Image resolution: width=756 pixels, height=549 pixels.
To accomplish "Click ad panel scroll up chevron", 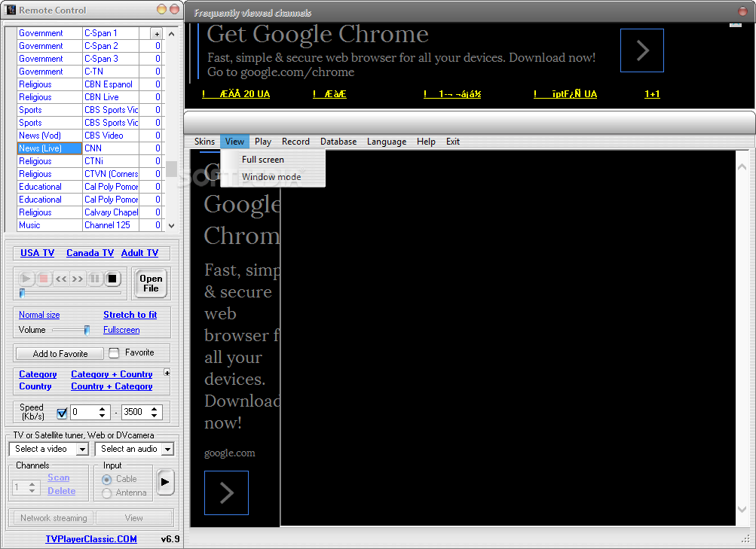I will coord(742,166).
